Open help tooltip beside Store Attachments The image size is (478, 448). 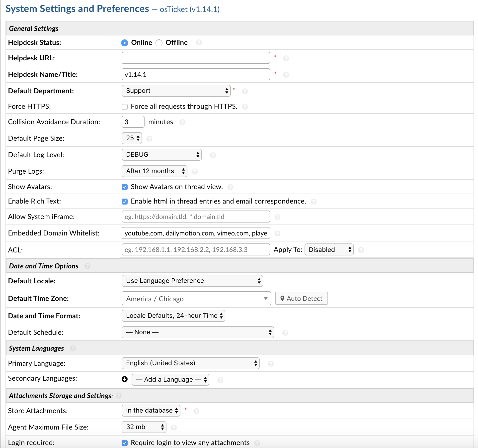[196, 411]
